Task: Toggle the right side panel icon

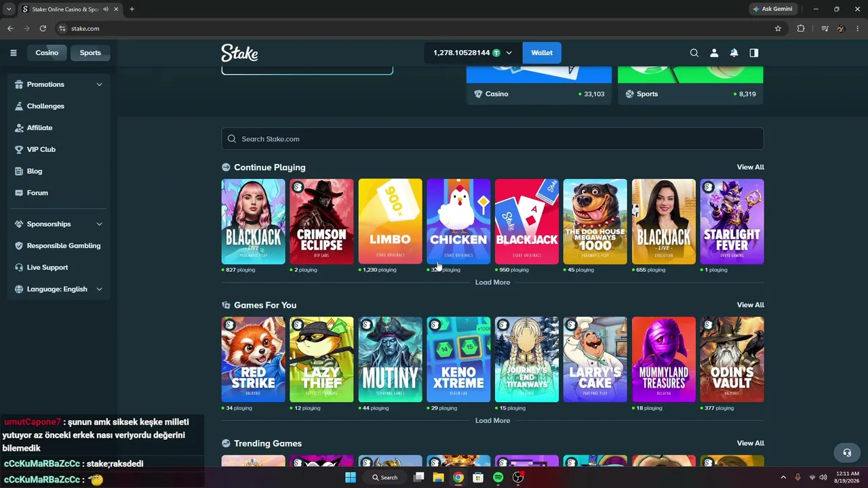Action: [x=753, y=53]
